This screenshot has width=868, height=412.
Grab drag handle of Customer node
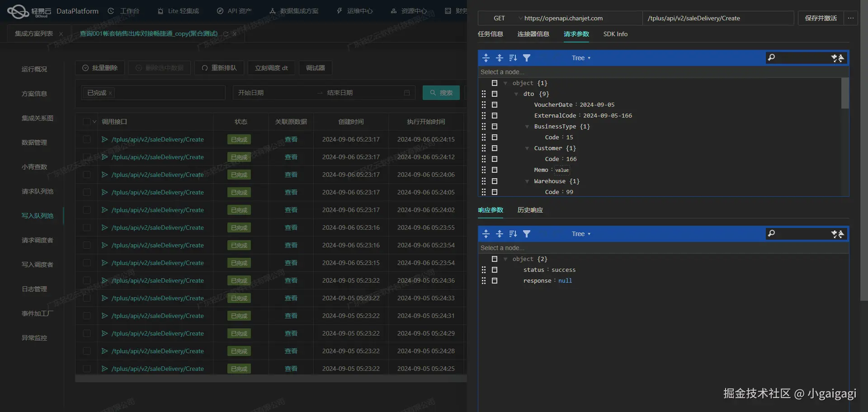pos(484,148)
